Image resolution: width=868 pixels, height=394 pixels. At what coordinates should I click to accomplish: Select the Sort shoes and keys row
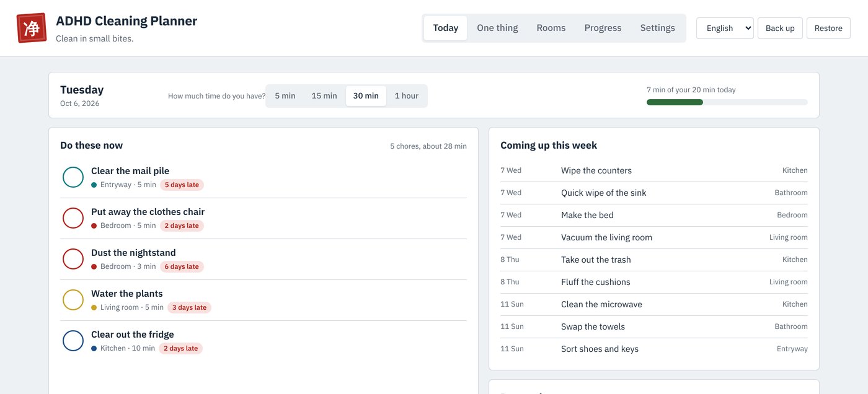point(654,349)
